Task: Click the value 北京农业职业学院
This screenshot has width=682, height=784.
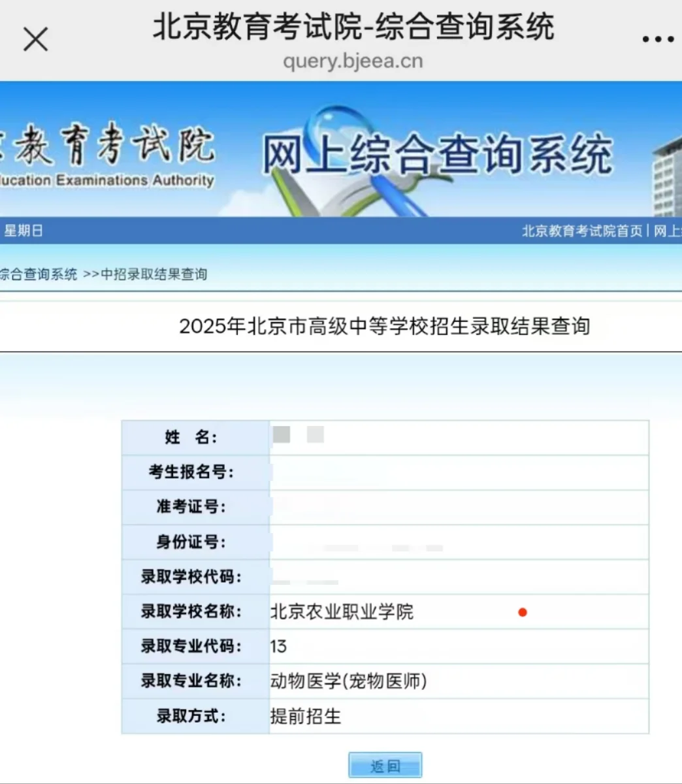Action: pos(342,612)
